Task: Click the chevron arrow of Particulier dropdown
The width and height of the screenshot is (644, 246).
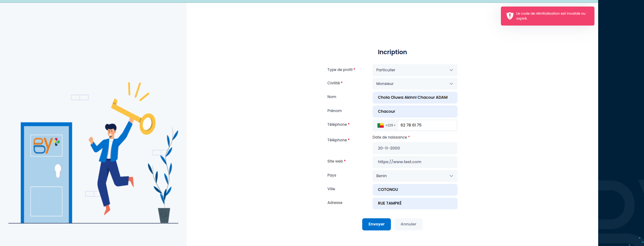Action: pyautogui.click(x=451, y=70)
